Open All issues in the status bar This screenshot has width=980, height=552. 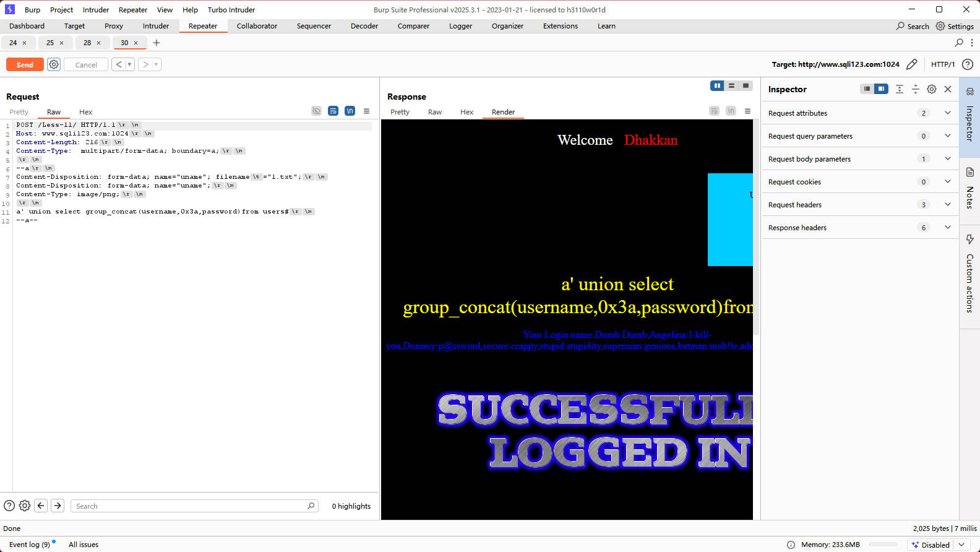(x=84, y=545)
